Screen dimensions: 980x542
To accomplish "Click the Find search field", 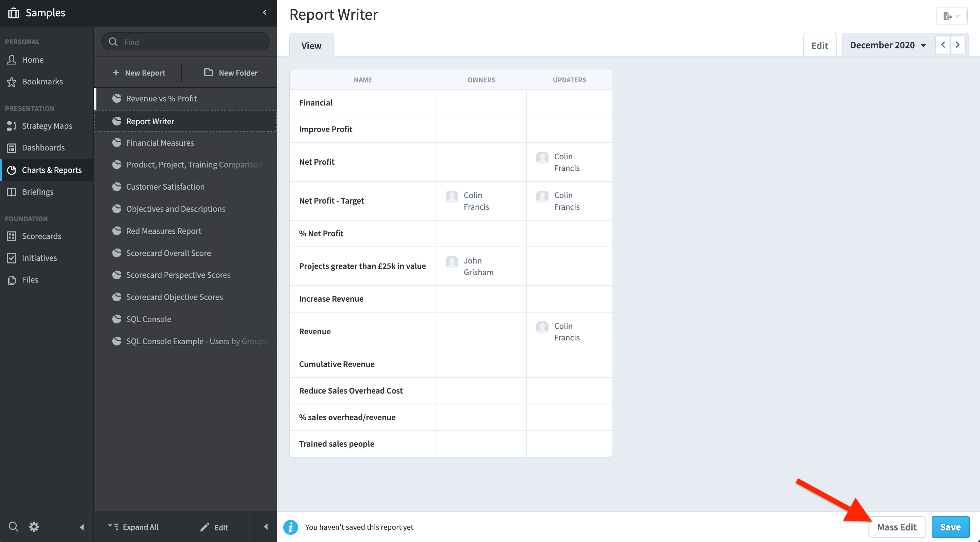I will coord(186,42).
